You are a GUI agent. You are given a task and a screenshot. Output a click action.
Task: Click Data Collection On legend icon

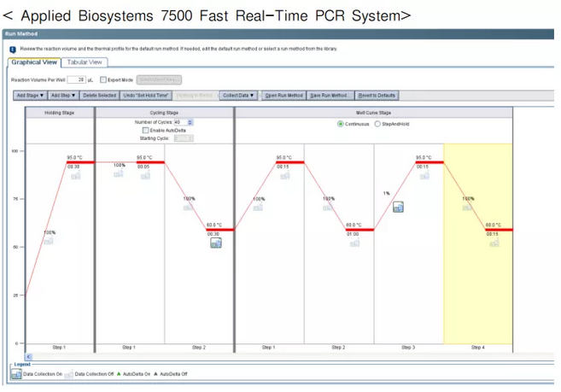point(16,374)
